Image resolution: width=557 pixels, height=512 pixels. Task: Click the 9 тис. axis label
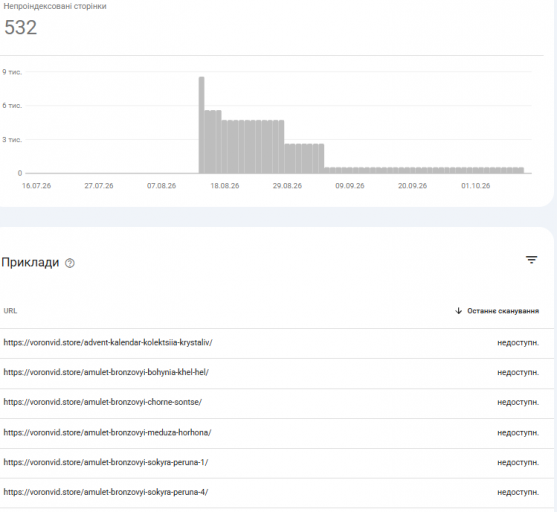coord(12,72)
